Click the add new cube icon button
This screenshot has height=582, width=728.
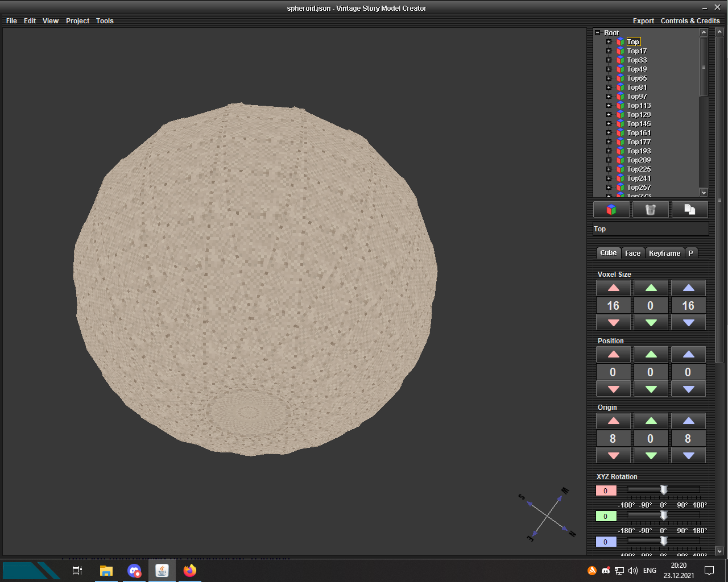tap(611, 210)
